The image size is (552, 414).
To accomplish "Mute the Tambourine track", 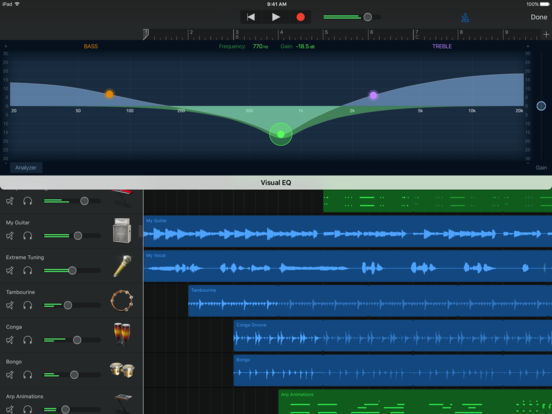I will 10,305.
